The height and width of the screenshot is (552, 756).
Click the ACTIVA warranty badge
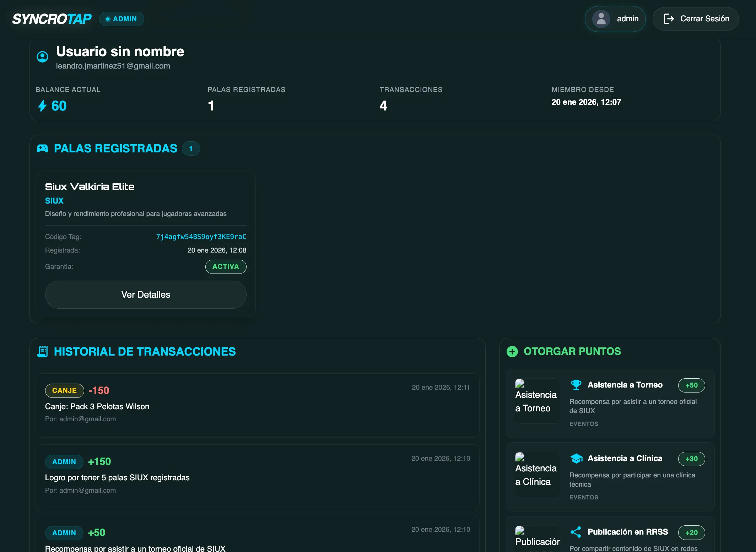[x=226, y=266]
